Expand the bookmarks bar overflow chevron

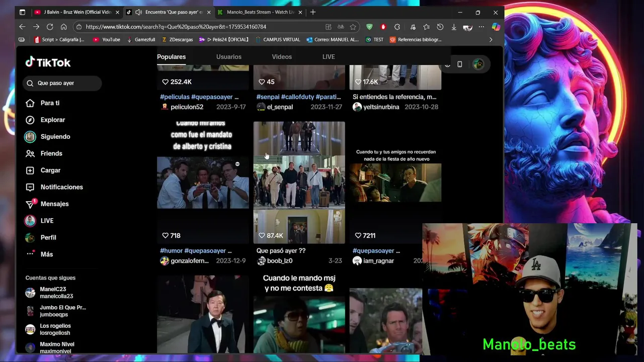(x=491, y=40)
